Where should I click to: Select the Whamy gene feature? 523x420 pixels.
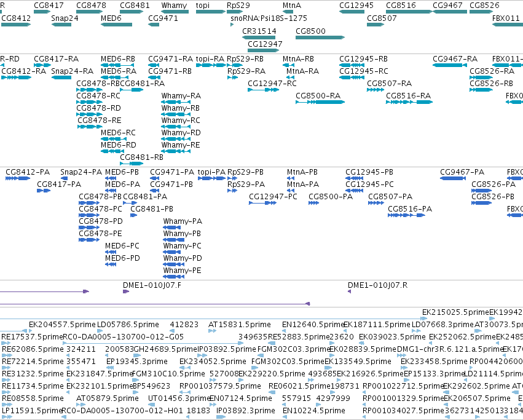tap(175, 12)
